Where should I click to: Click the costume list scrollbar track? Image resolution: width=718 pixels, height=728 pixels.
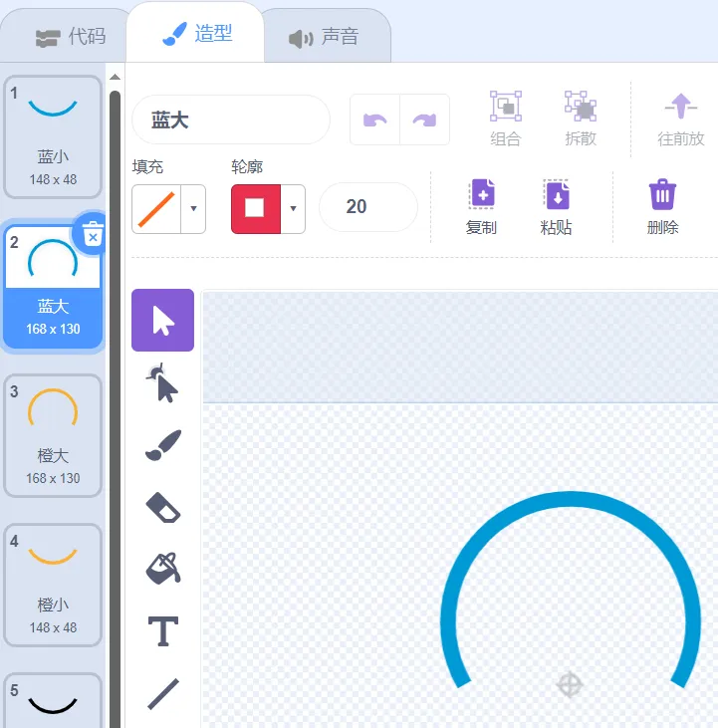[116, 408]
